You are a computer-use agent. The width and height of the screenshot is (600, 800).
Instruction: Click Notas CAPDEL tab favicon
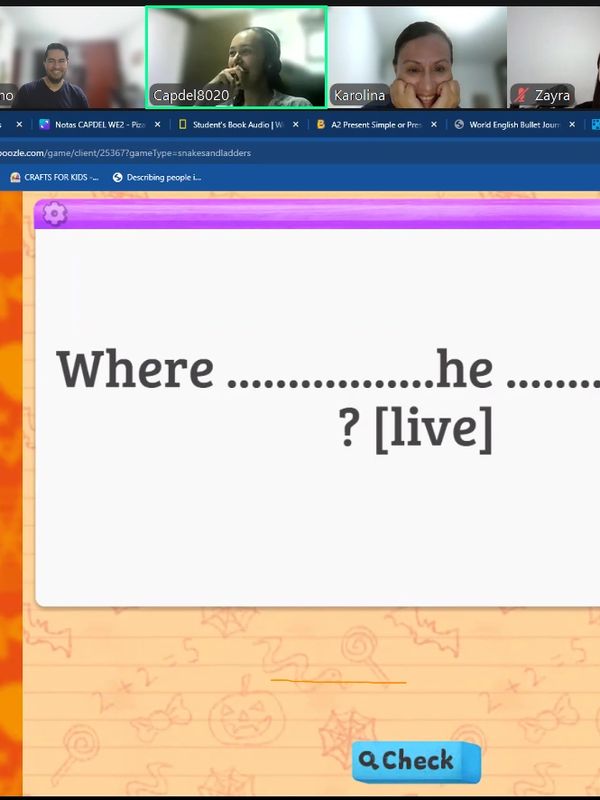coord(44,124)
